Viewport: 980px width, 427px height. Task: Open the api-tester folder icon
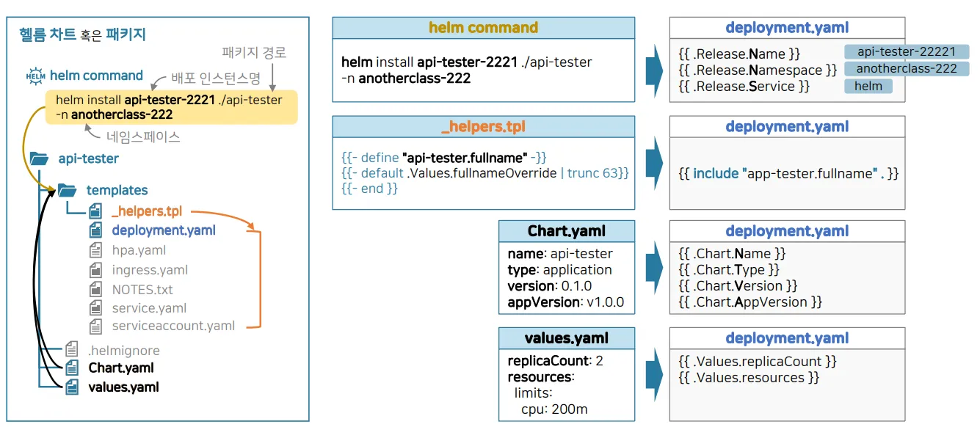coord(39,158)
